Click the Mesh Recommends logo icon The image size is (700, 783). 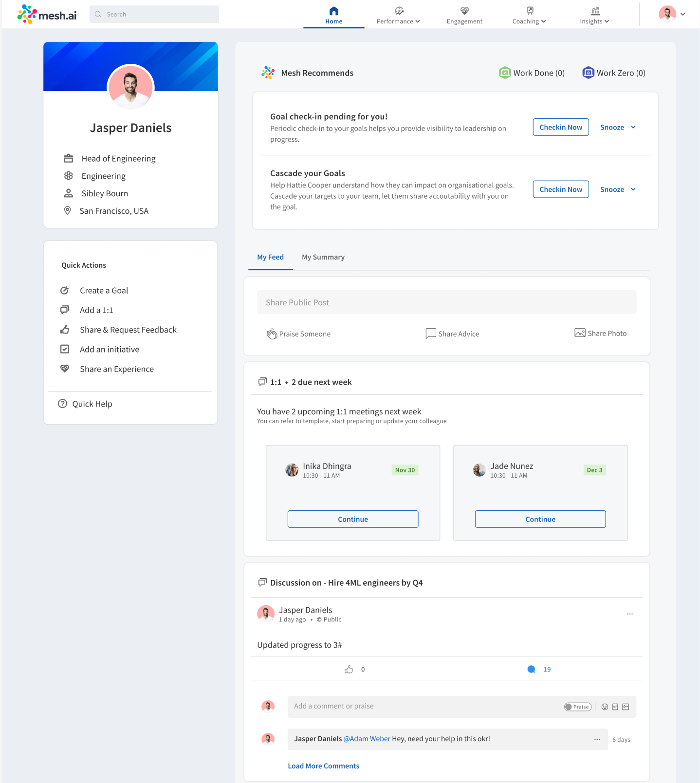(x=268, y=73)
